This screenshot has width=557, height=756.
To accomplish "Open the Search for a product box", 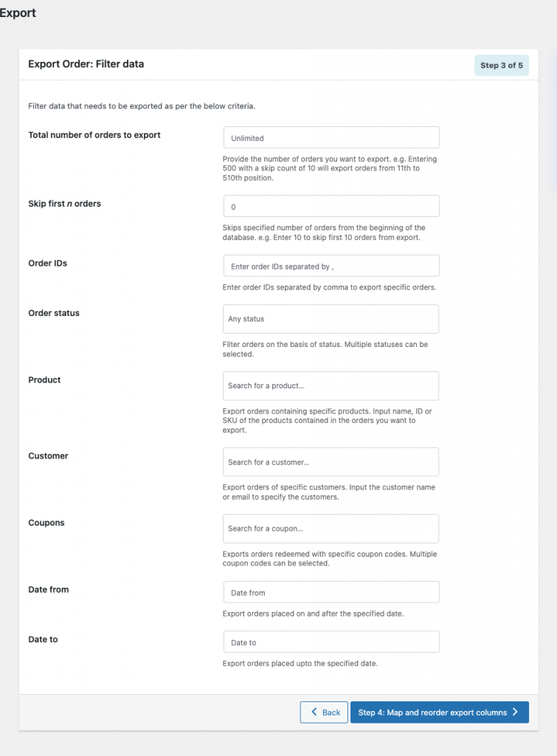I will (x=331, y=386).
